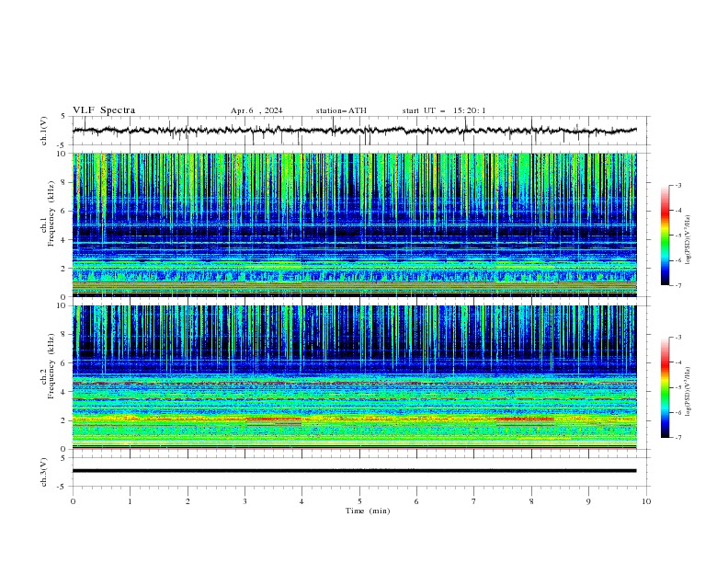Click the ch.1 voltage waveform trace
The width and height of the screenshot is (728, 563).
(355, 131)
